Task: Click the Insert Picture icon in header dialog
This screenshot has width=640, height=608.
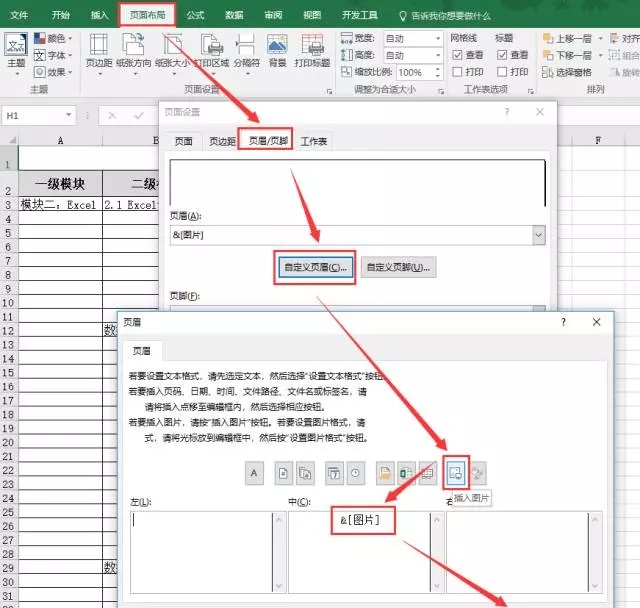Action: pos(455,472)
